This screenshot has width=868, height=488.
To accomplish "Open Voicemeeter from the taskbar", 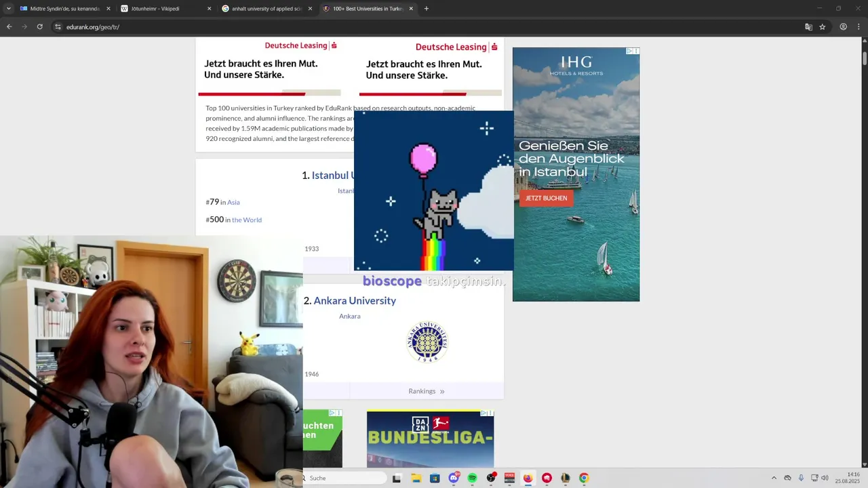I will pyautogui.click(x=509, y=478).
